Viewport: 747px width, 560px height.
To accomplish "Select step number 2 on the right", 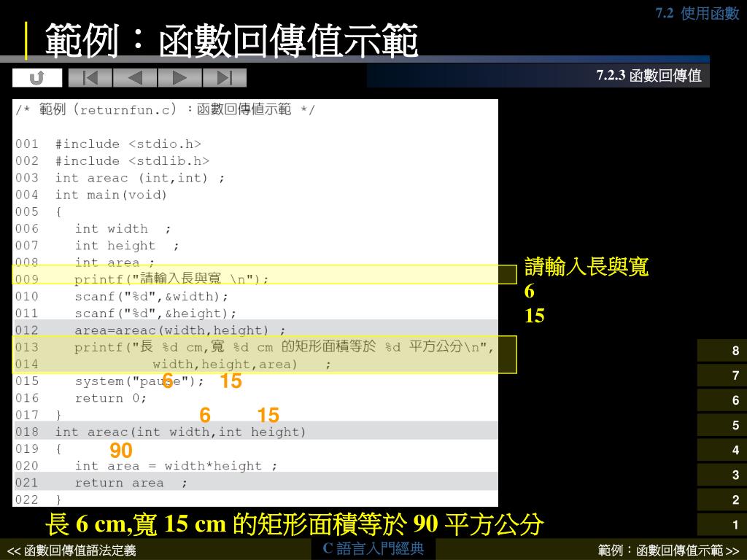I will (x=721, y=499).
